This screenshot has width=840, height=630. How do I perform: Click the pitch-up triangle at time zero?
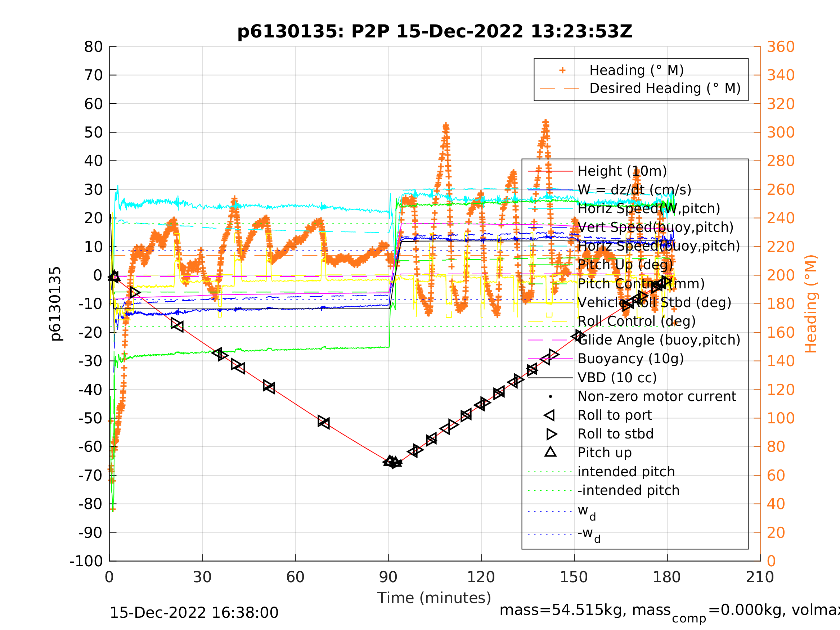pyautogui.click(x=114, y=276)
